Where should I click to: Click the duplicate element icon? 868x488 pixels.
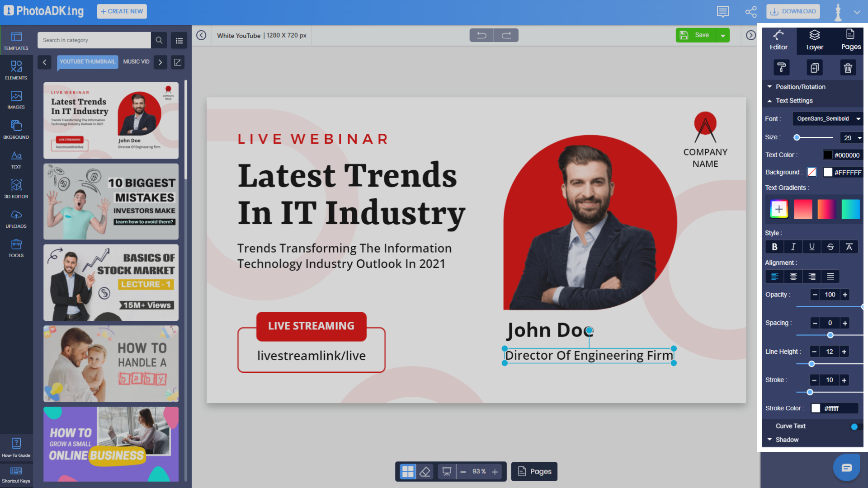(x=814, y=68)
